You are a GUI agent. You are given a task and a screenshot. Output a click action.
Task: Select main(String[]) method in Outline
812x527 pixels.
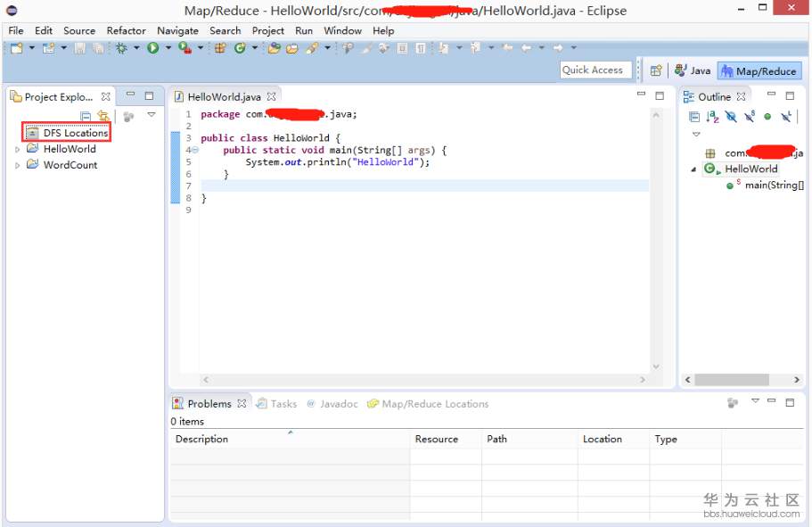tap(765, 185)
